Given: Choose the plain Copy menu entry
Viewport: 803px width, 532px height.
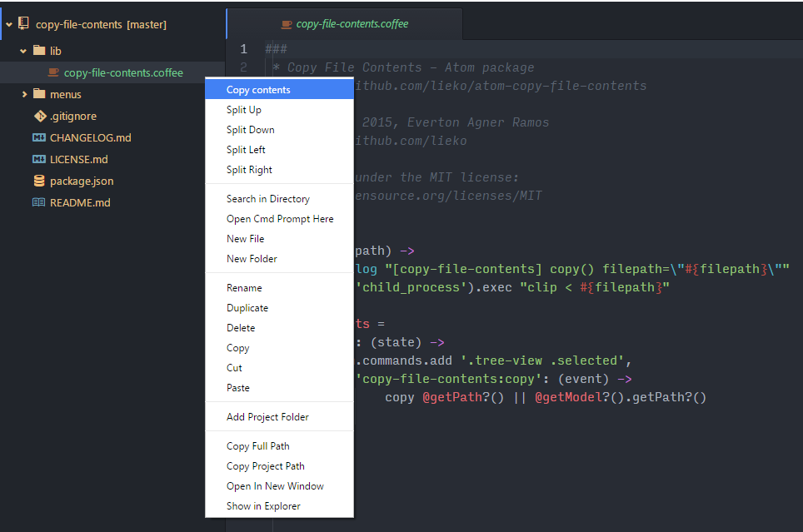Looking at the screenshot, I should tap(279, 348).
